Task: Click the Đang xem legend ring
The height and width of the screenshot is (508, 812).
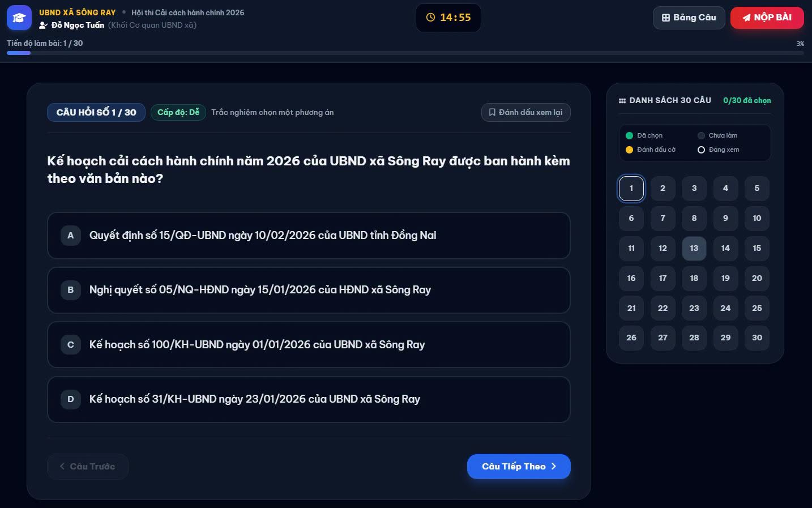Action: [x=701, y=150]
